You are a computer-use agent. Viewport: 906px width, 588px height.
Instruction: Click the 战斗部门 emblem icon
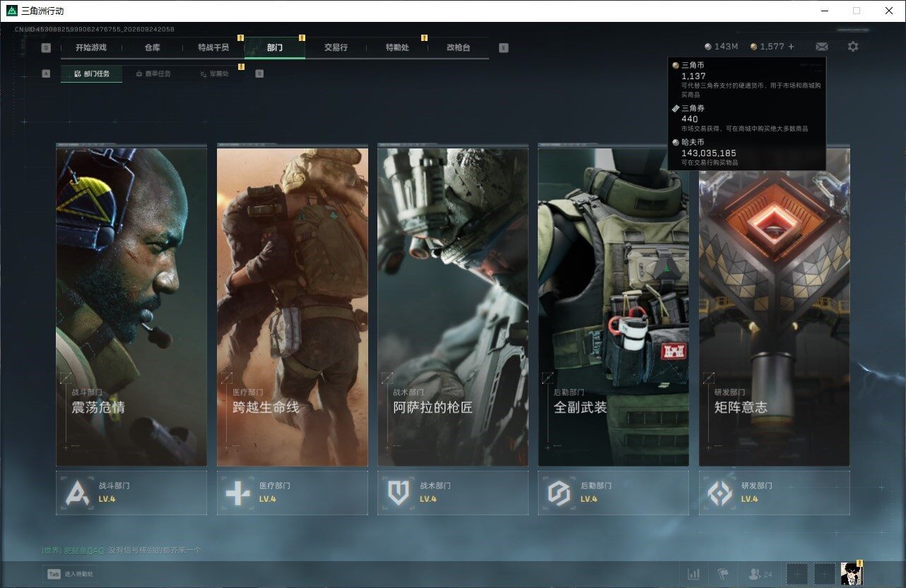pyautogui.click(x=77, y=493)
